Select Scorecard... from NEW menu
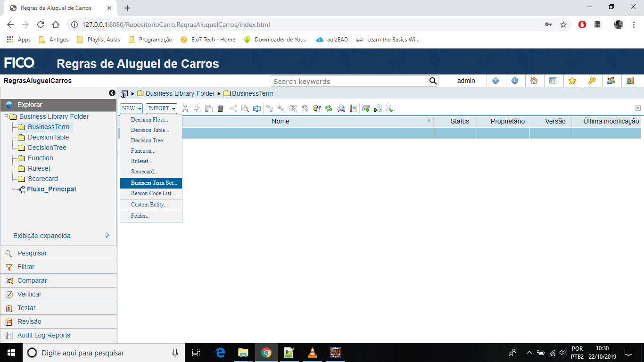This screenshot has height=362, width=644. 151,172
